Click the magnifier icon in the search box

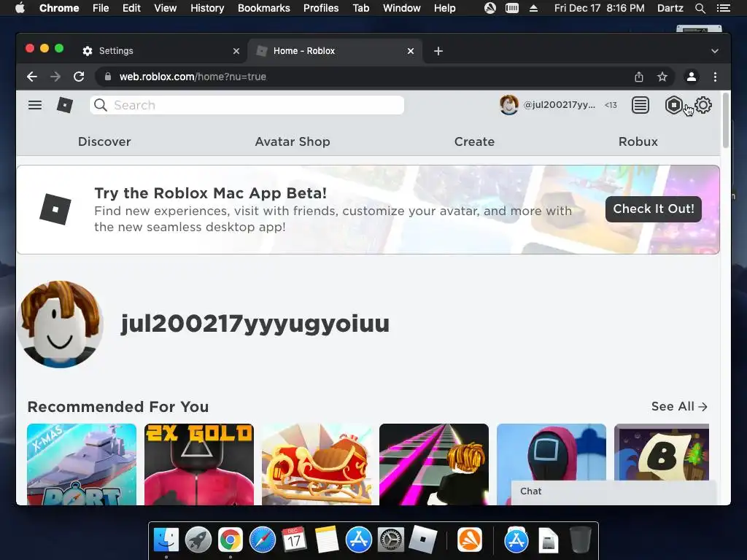click(x=101, y=105)
